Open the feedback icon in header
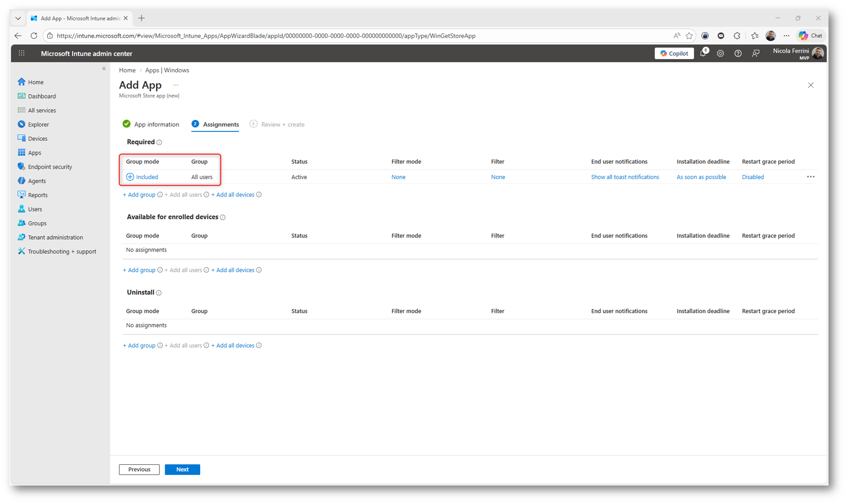The image size is (847, 504). (755, 53)
